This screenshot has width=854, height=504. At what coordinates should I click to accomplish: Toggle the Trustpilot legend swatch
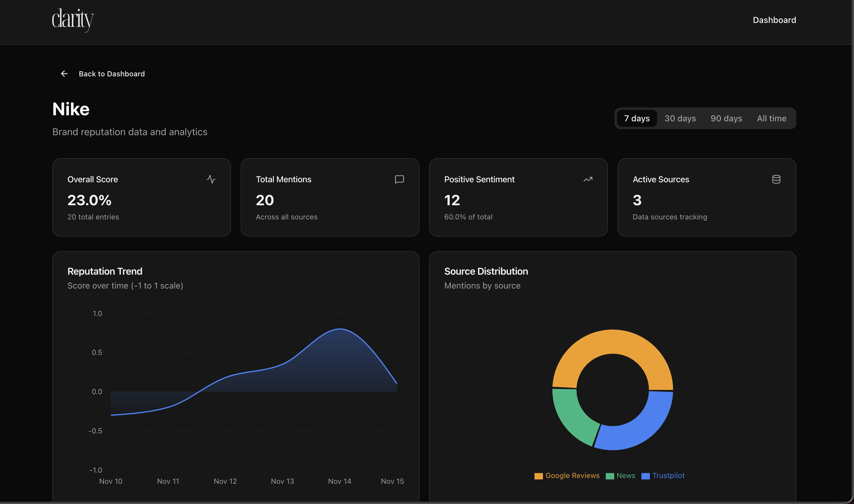pos(645,476)
